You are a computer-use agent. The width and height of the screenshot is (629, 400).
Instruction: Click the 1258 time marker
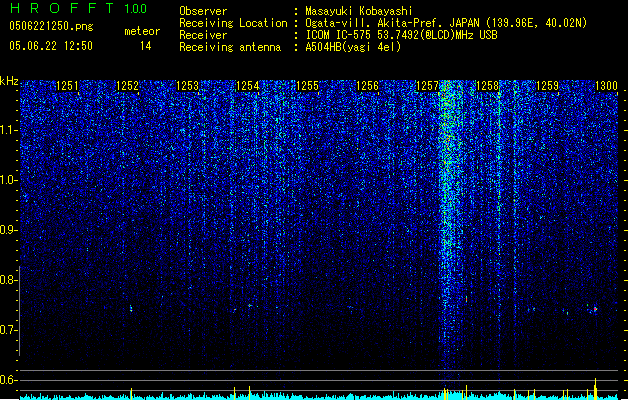tap(487, 86)
